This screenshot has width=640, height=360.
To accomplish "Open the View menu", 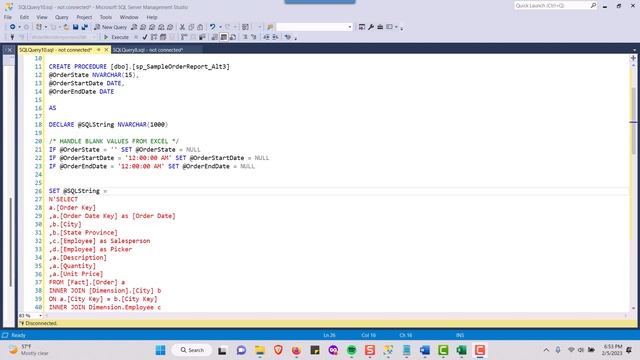I will coord(42,17).
